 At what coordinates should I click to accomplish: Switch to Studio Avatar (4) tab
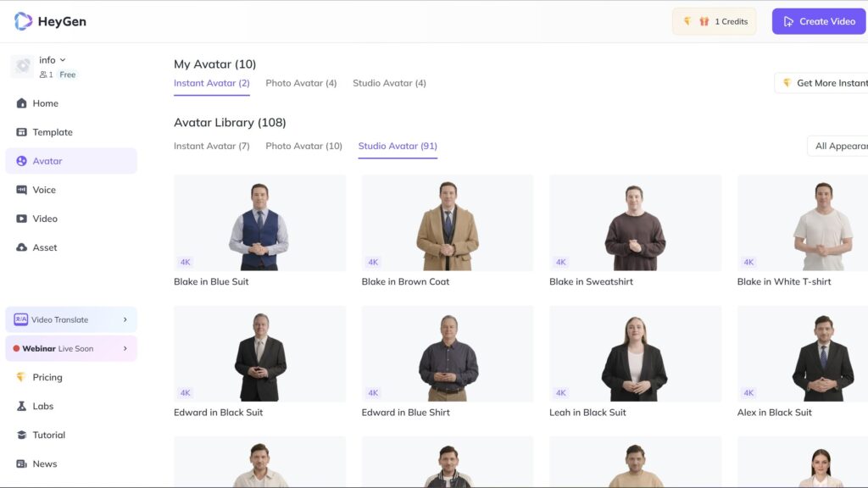(389, 83)
